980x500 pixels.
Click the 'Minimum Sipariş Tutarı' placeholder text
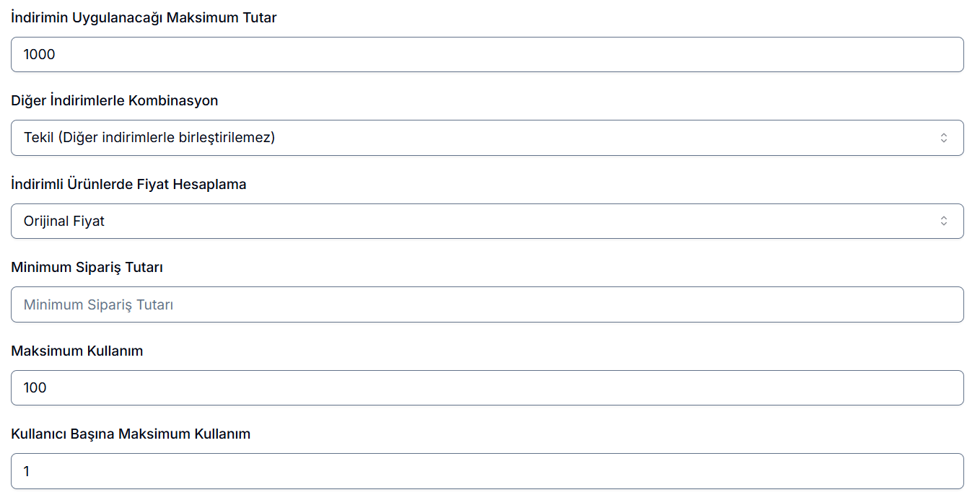98,304
